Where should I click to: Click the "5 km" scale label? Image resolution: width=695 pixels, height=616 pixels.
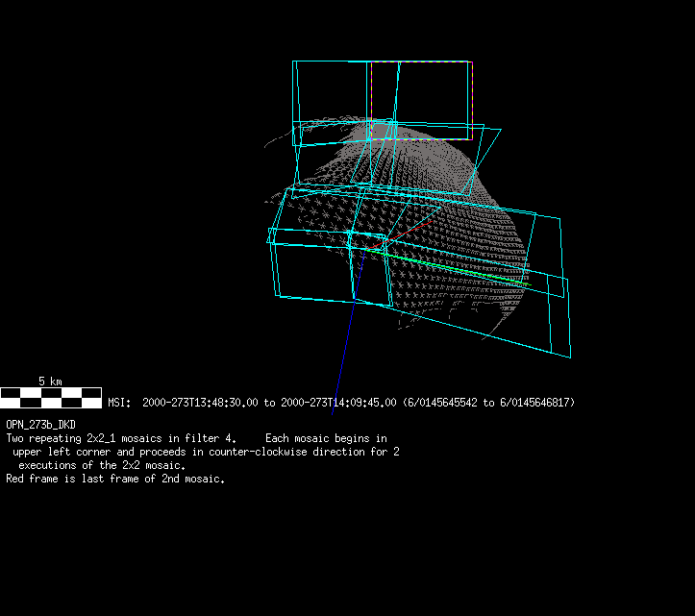(50, 382)
